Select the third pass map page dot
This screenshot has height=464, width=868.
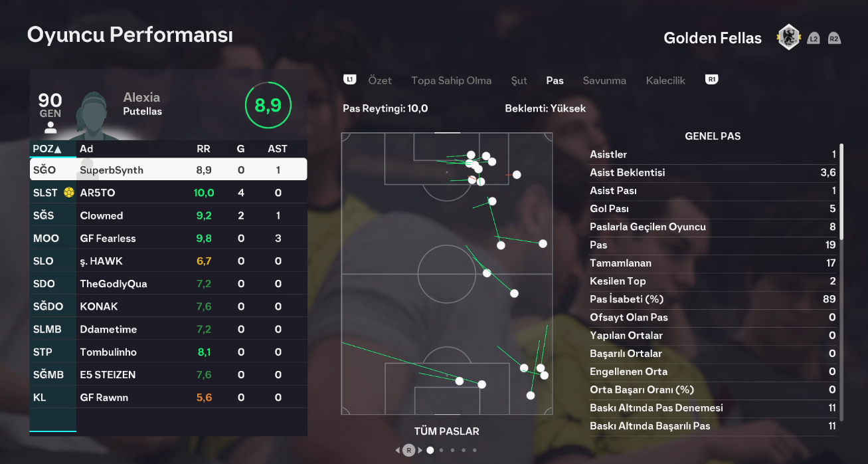tap(452, 450)
